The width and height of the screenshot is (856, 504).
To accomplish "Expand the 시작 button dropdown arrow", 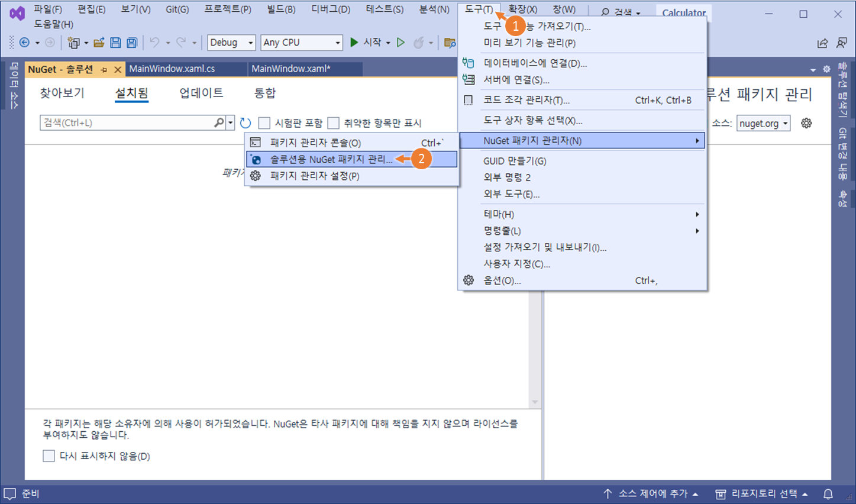I will pyautogui.click(x=388, y=43).
